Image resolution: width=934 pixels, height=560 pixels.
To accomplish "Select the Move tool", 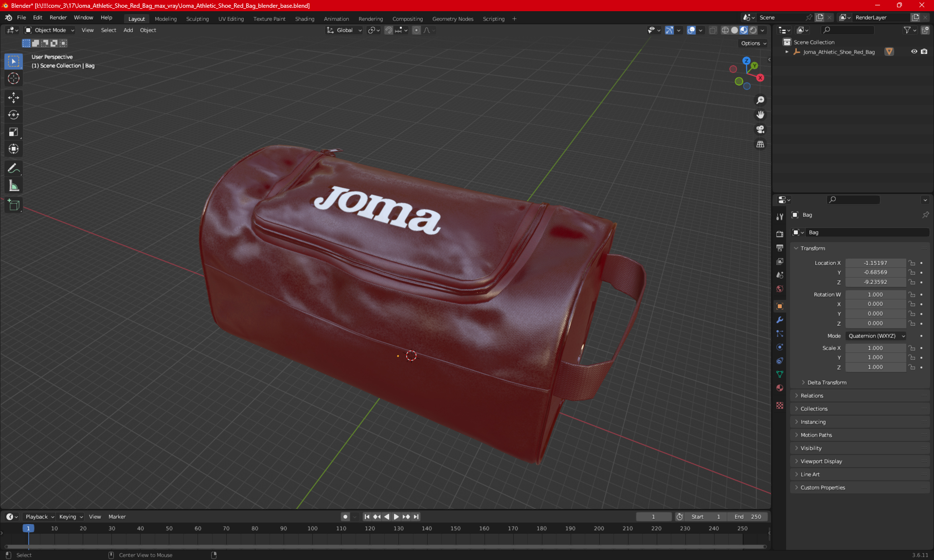I will [14, 98].
